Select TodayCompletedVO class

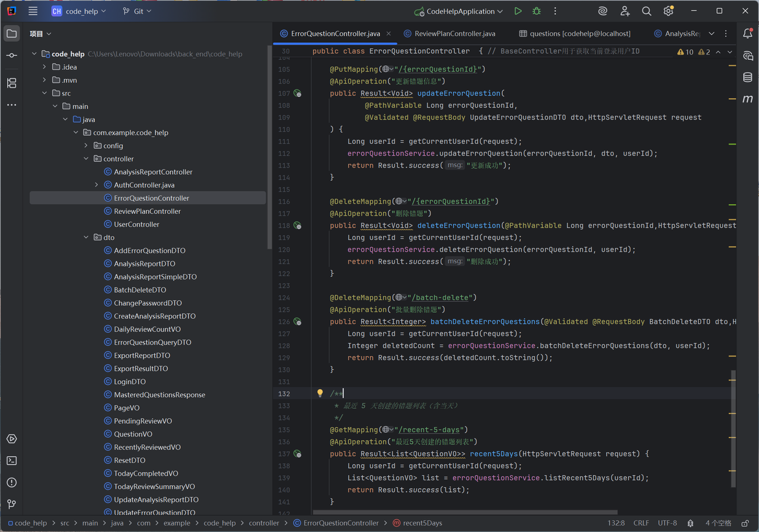(146, 473)
